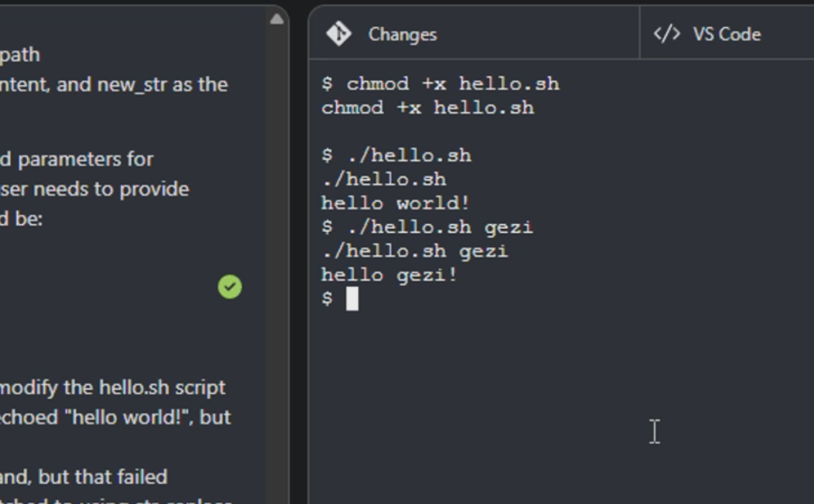Click the '$ ./hello.sh gezi' command line
The width and height of the screenshot is (814, 504).
pyautogui.click(x=427, y=226)
